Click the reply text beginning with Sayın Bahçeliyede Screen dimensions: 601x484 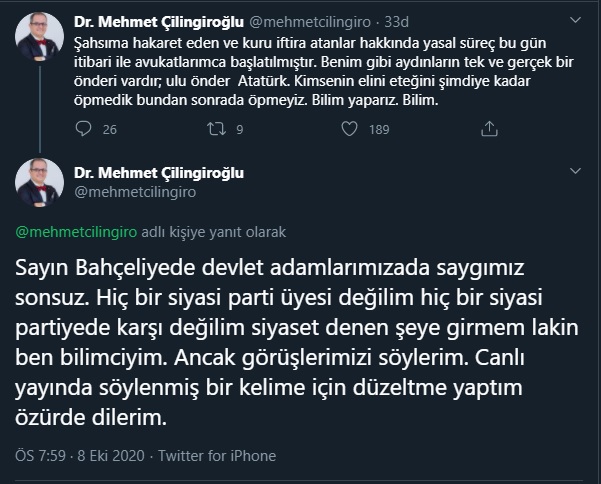(280, 340)
